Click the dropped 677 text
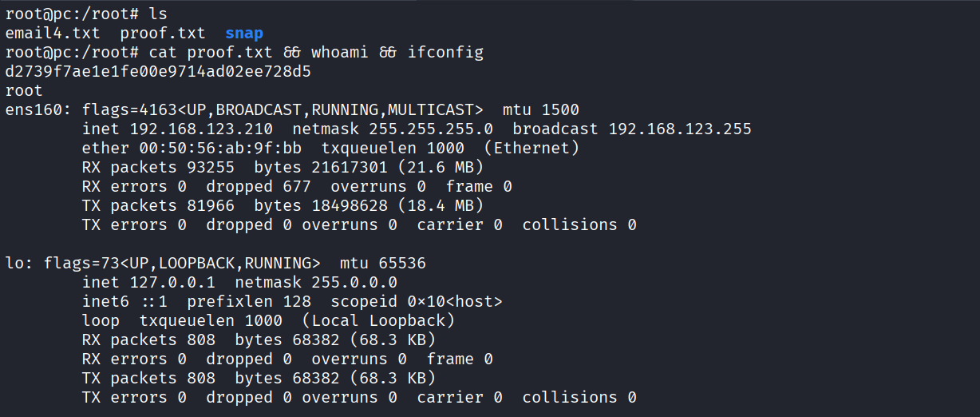The width and height of the screenshot is (980, 417). pyautogui.click(x=249, y=187)
